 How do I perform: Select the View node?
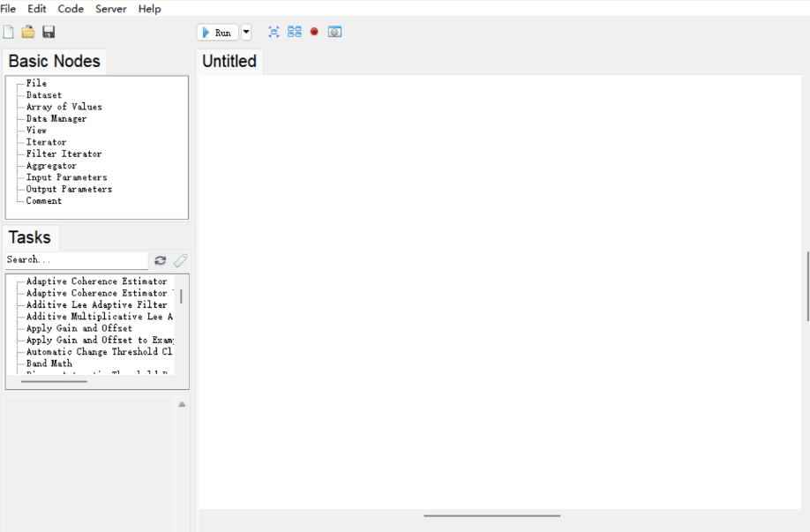point(37,131)
